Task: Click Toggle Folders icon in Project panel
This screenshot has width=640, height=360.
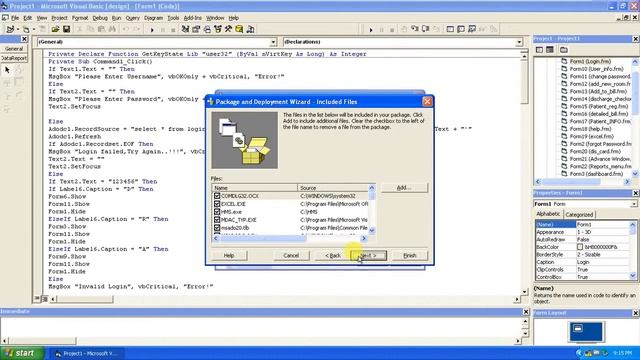Action: 564,50
